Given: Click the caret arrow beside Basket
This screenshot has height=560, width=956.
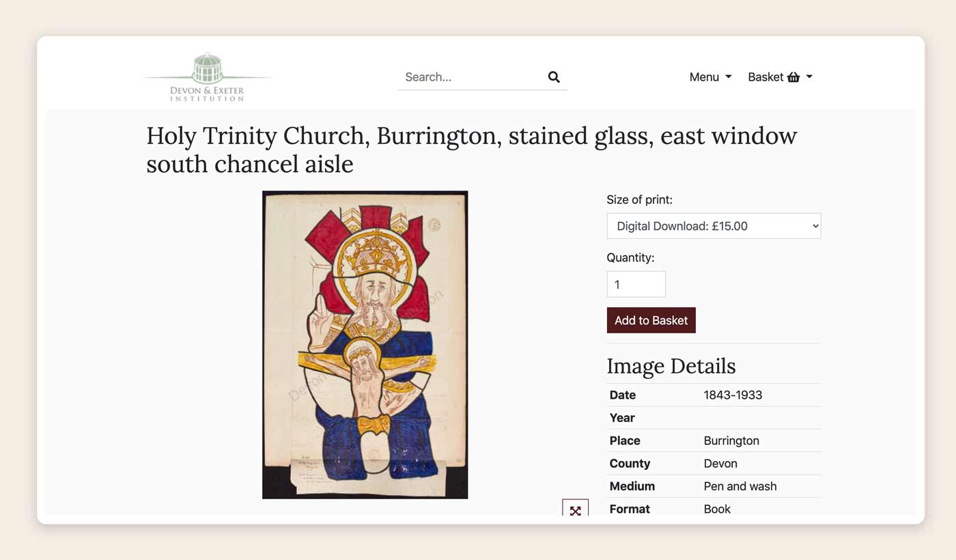Looking at the screenshot, I should pos(809,77).
